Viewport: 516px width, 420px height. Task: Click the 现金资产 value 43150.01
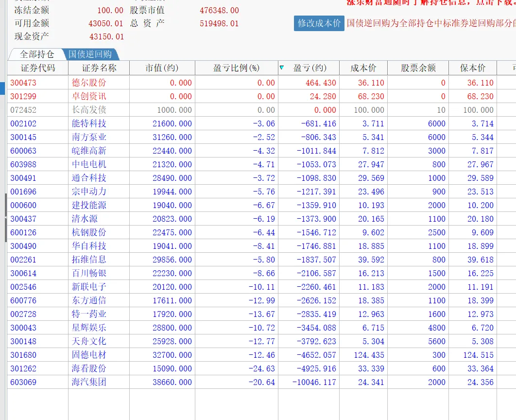pyautogui.click(x=106, y=36)
